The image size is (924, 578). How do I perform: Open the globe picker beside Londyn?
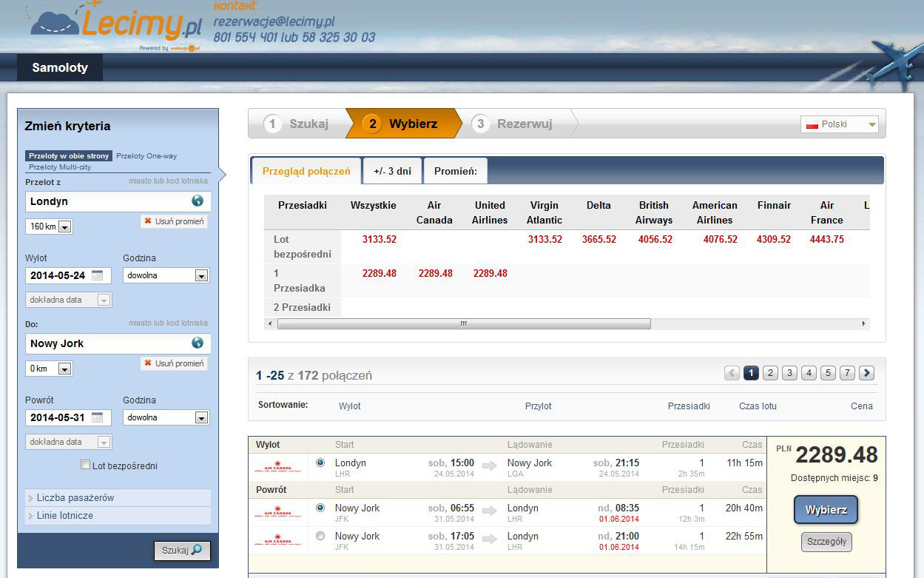198,201
